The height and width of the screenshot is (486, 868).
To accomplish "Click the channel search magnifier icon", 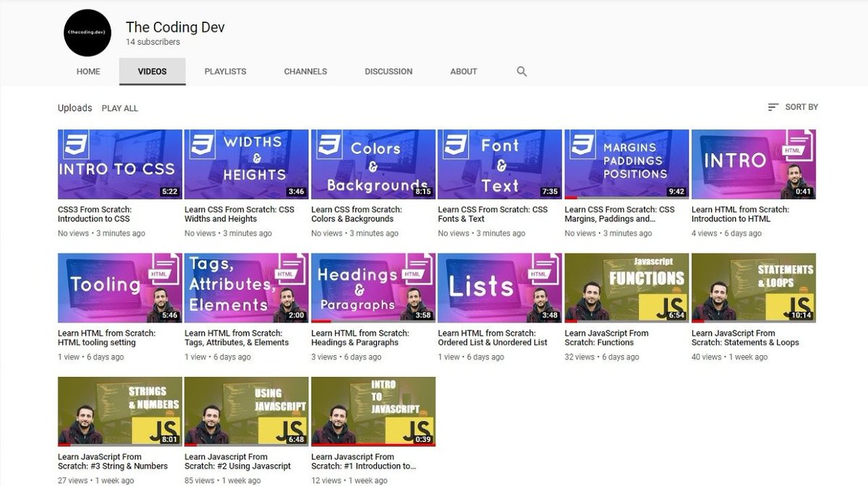I will pyautogui.click(x=522, y=72).
